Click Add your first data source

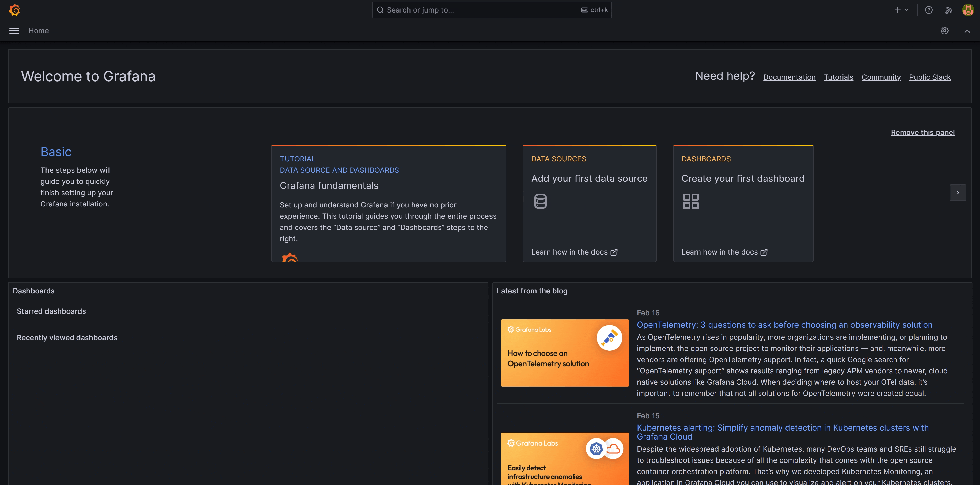coord(589,178)
